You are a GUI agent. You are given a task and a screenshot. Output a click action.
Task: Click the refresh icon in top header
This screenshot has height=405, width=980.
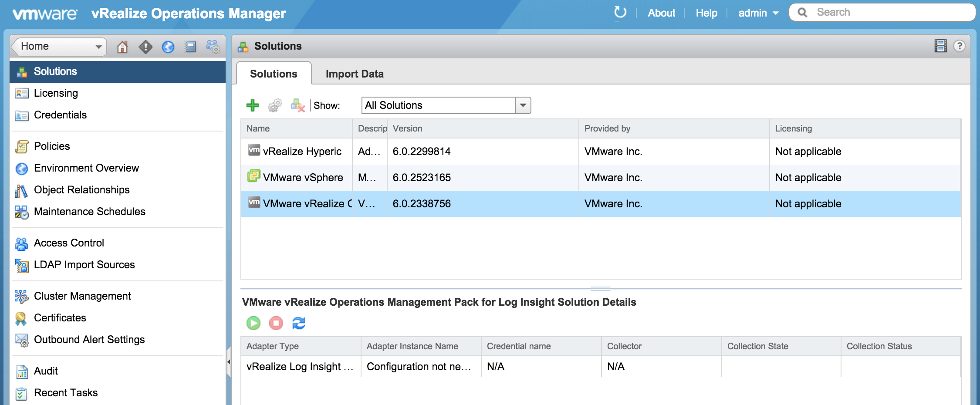point(620,13)
